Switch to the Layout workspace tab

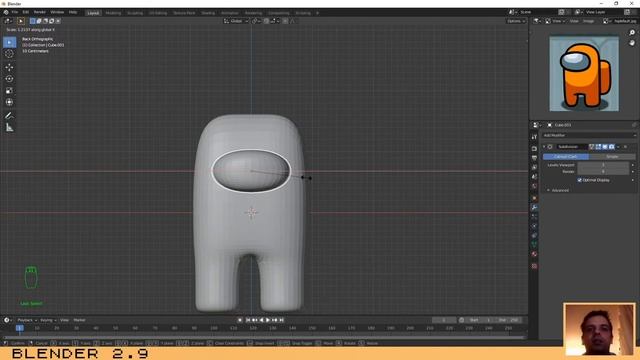coord(93,13)
